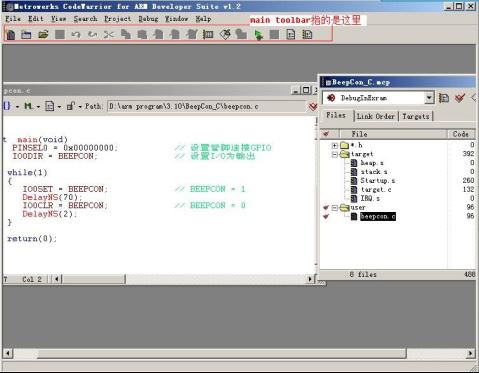The image size is (479, 373).
Task: Open the Search menu
Action: click(85, 19)
